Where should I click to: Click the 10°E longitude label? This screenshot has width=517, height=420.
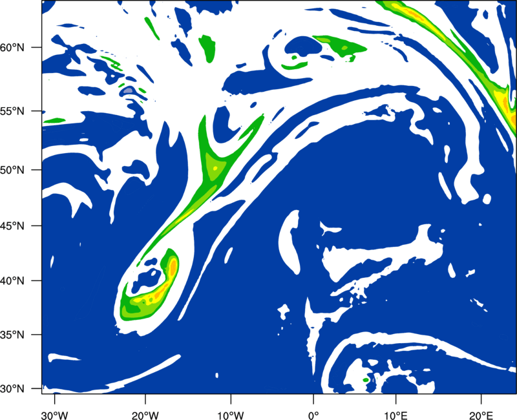click(396, 415)
